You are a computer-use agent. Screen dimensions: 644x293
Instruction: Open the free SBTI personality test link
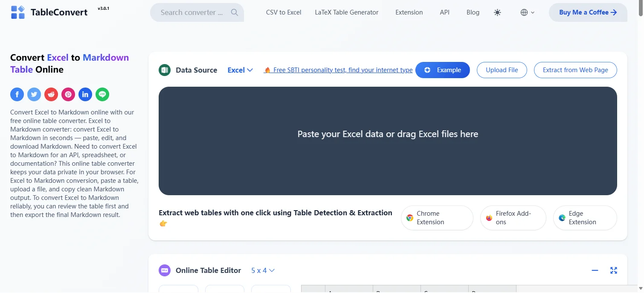[x=341, y=70]
